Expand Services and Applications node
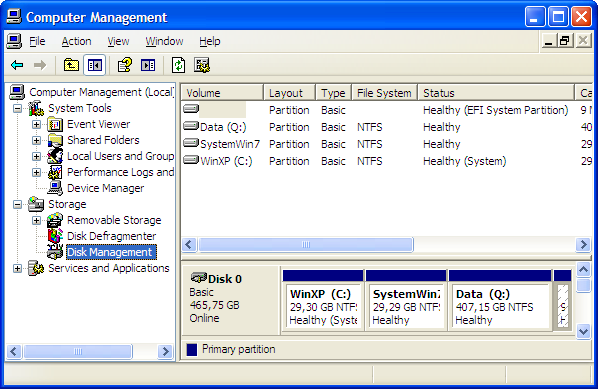The image size is (598, 389). 18,268
